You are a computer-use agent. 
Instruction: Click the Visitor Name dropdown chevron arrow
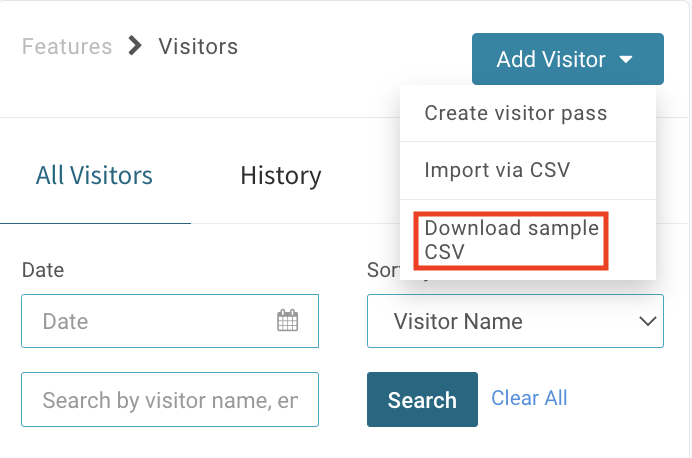[647, 321]
